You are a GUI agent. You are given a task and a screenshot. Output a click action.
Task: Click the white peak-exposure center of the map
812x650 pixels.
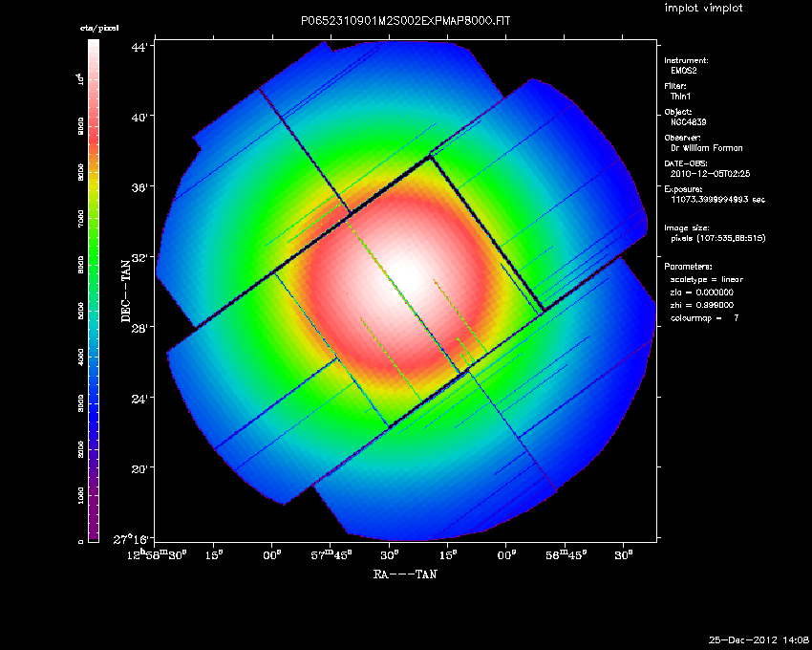click(406, 272)
